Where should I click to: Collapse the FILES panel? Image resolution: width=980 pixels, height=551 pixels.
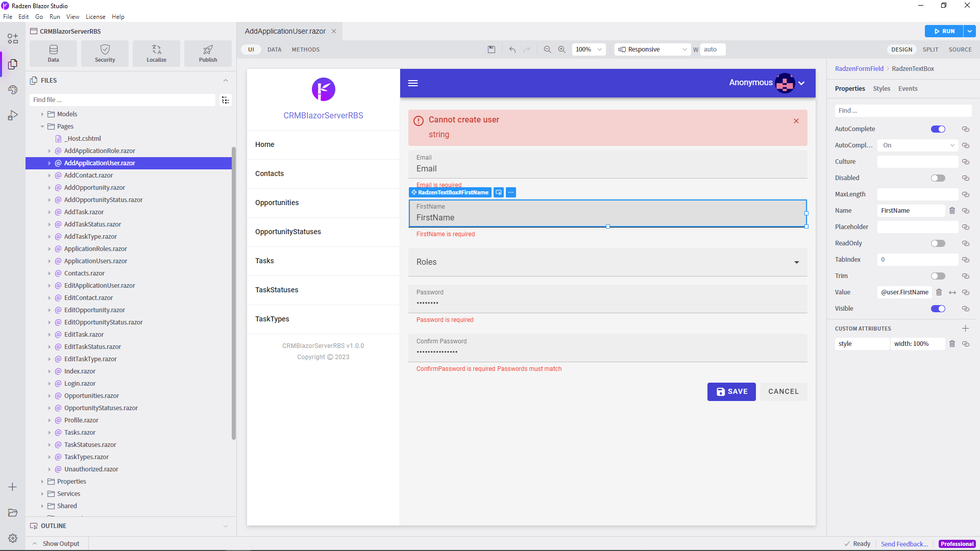click(225, 81)
